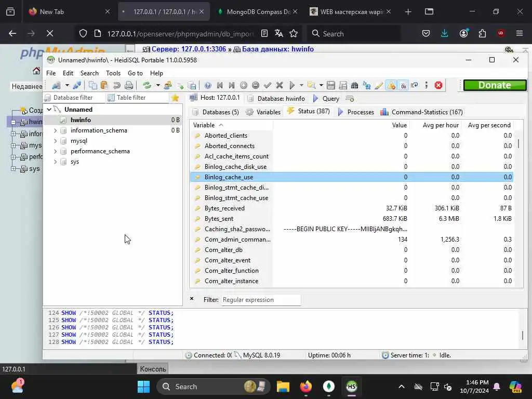Open dropdown arrow next to Load SQL file
Screen dimensions: 532x399
pos(321,85)
